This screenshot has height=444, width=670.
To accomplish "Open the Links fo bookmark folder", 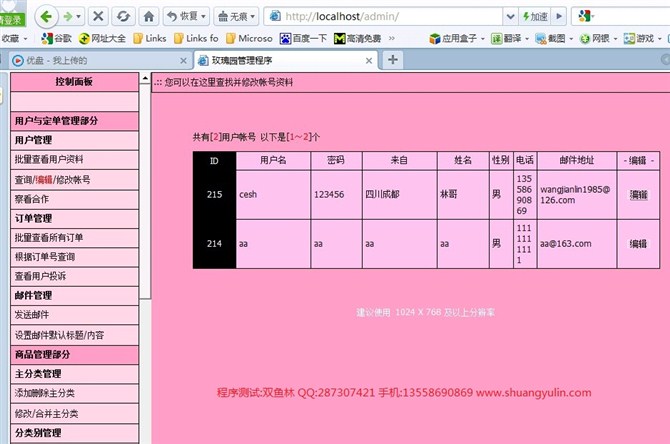I will [x=196, y=38].
